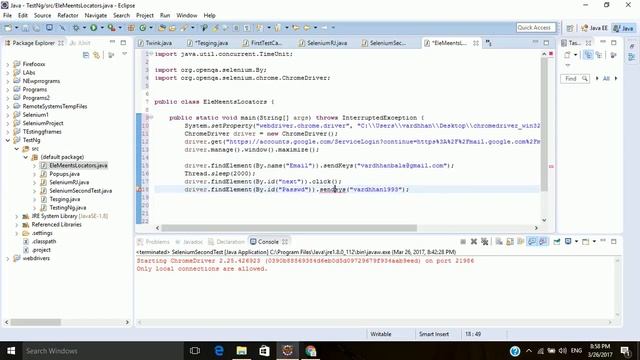Click the Quick Access search field

(x=536, y=28)
